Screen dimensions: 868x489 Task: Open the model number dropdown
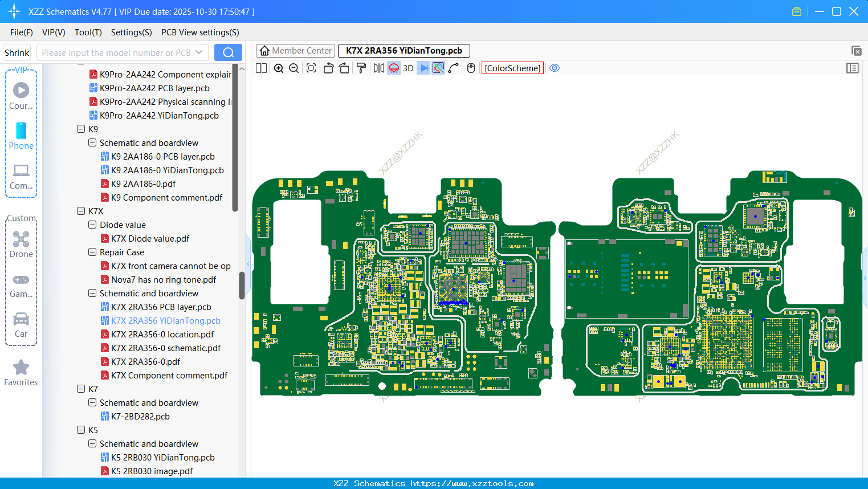tap(199, 52)
